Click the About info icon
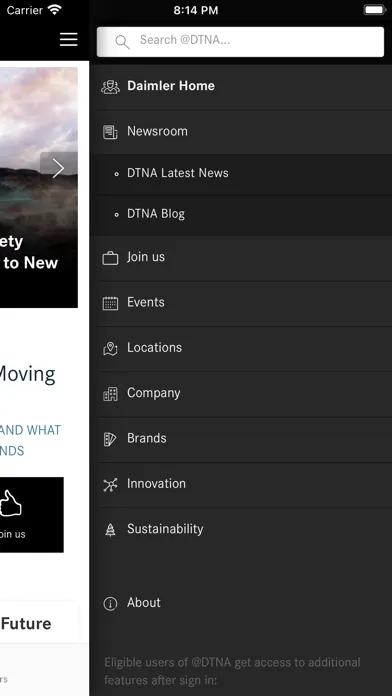 pos(110,603)
